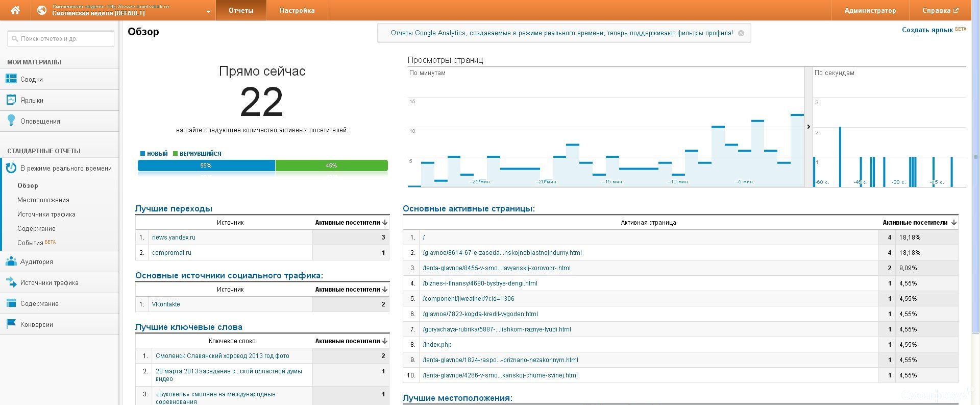Select Обзор in real-time submenu
Screen dimensions: 980x405
coord(28,186)
